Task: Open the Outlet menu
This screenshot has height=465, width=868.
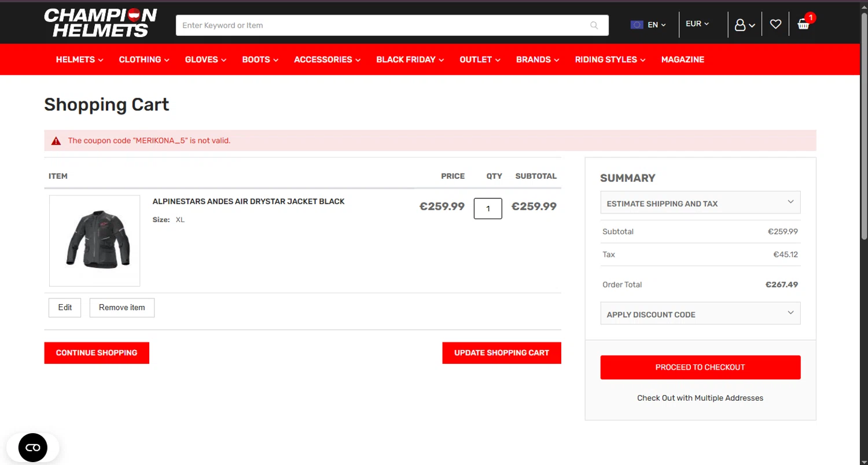Action: tap(480, 60)
